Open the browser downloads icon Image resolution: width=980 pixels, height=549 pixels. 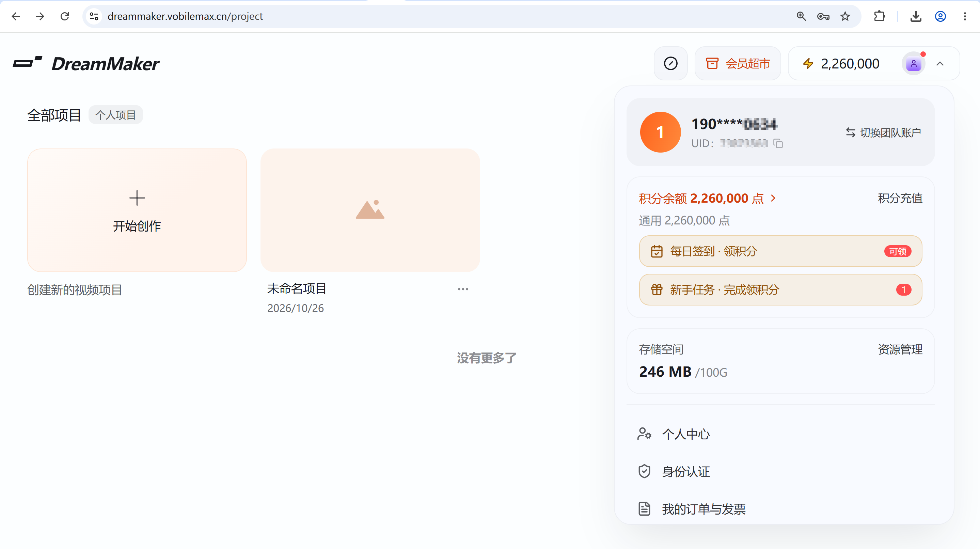click(x=916, y=16)
